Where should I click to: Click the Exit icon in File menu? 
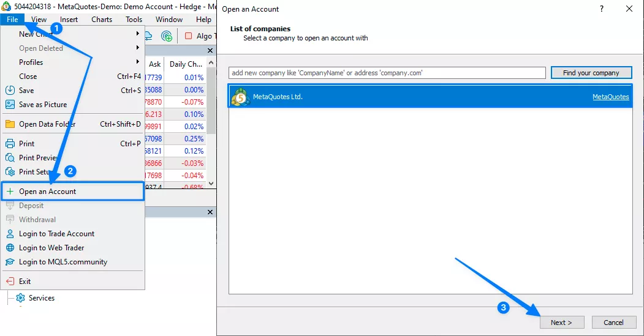click(10, 282)
